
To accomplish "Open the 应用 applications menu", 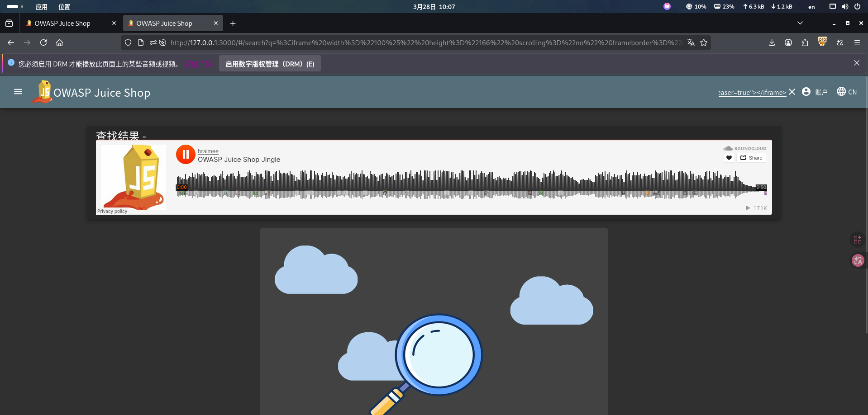I will pos(42,7).
